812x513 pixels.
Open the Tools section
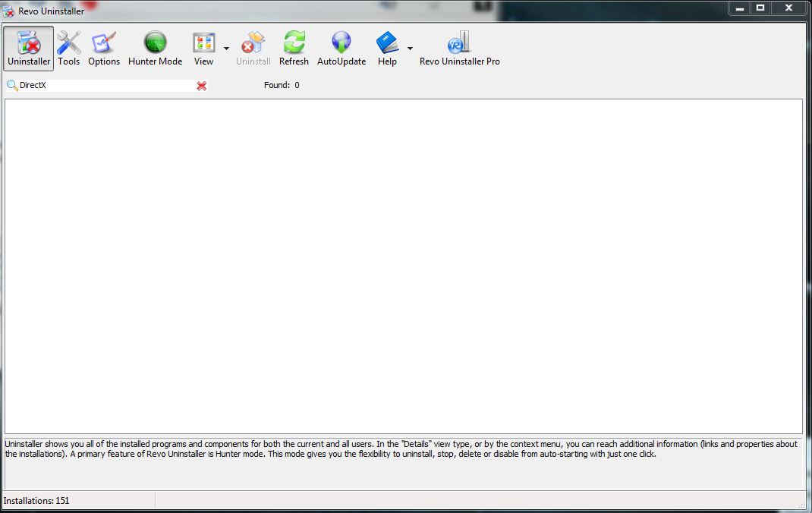(x=68, y=48)
